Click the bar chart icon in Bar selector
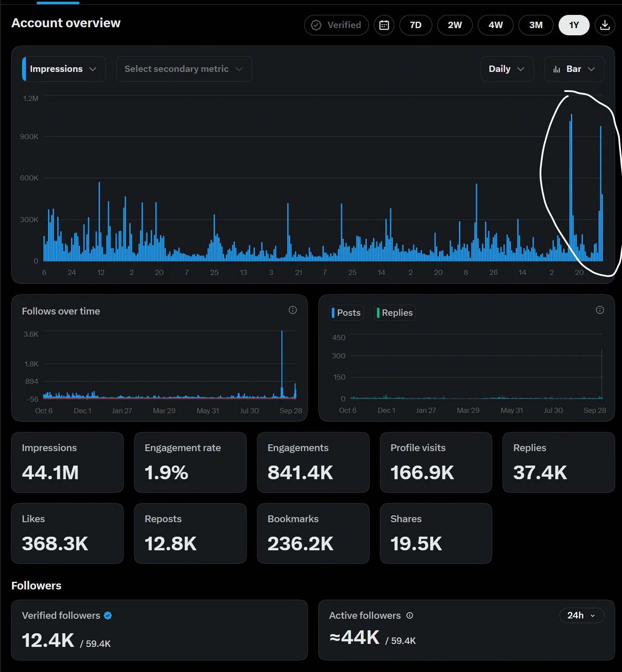The height and width of the screenshot is (672, 622). [556, 69]
